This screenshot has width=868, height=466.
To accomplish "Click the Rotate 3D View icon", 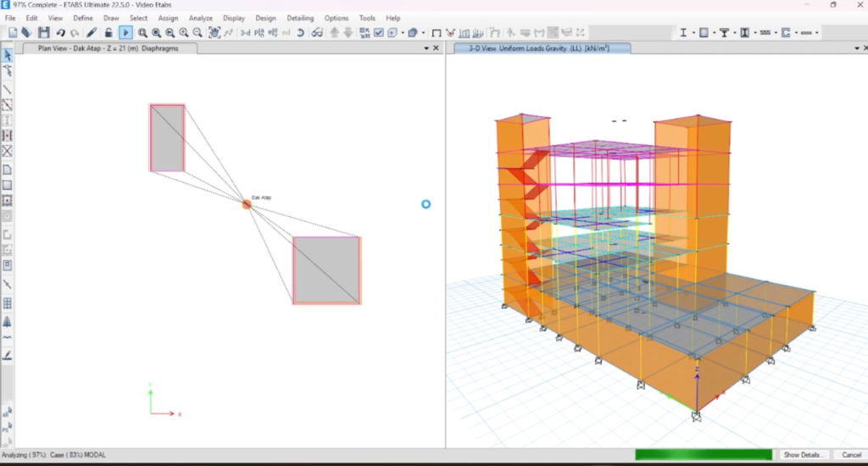I will click(300, 33).
